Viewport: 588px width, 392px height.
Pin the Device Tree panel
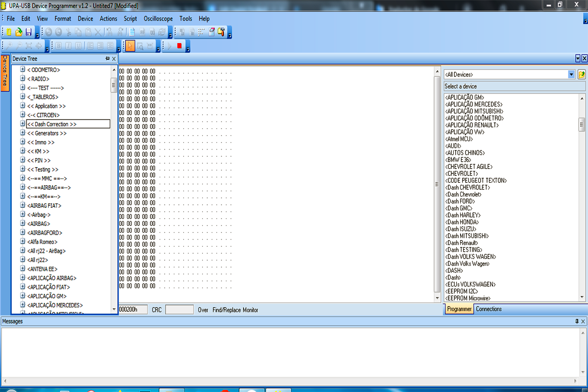[108, 58]
